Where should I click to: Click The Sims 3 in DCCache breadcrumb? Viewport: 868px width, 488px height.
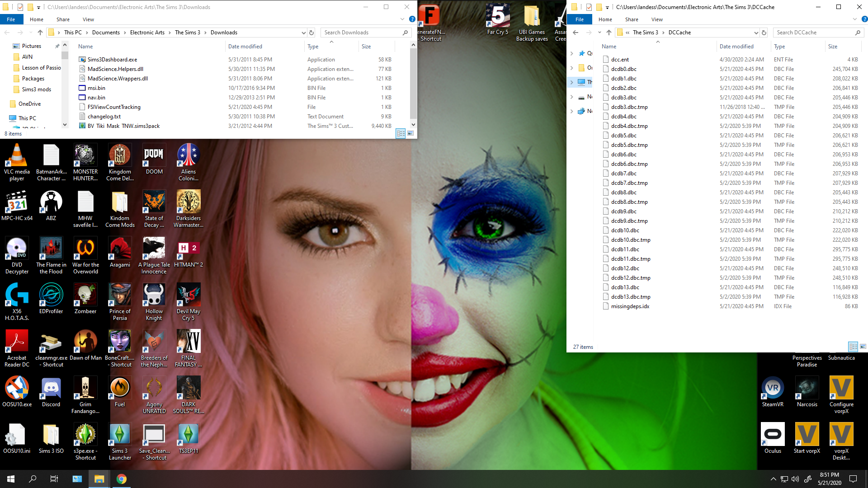click(645, 33)
